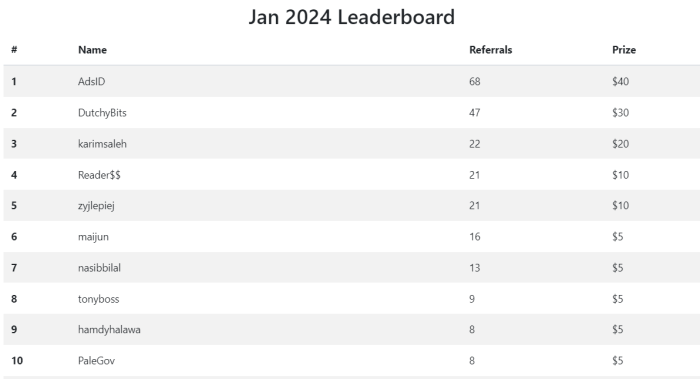Click the karimsaleh entry
Viewport: 700px width, 379px height.
[102, 144]
